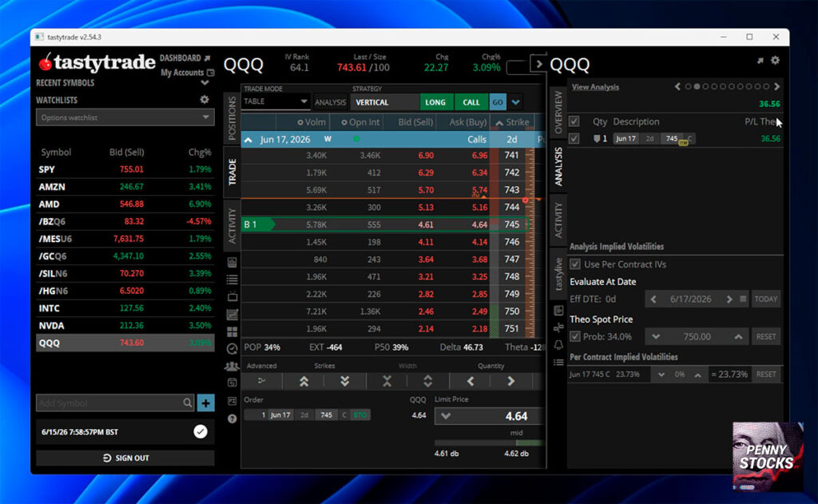Open the View Analysis link
Screen dimensions: 818x504
[x=595, y=87]
